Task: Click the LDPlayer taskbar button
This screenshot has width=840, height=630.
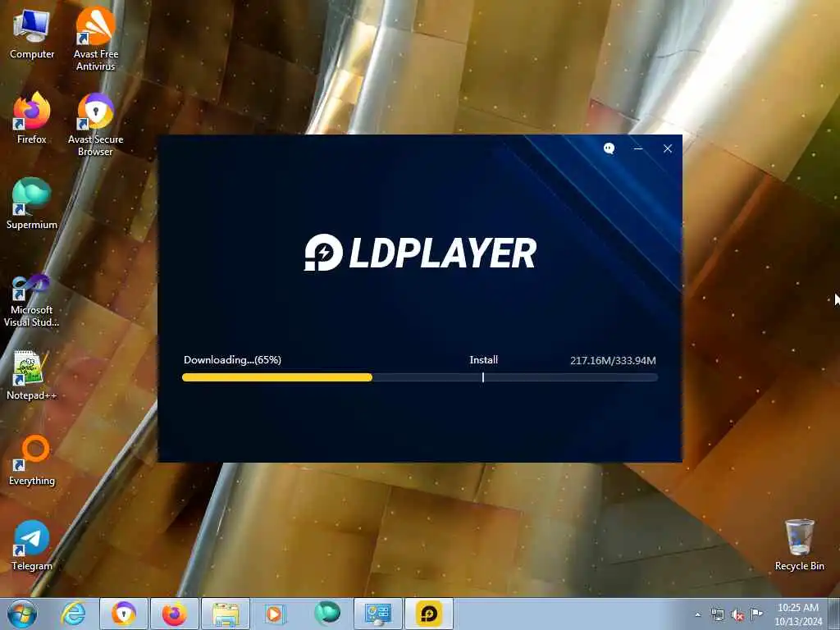Action: coord(428,614)
